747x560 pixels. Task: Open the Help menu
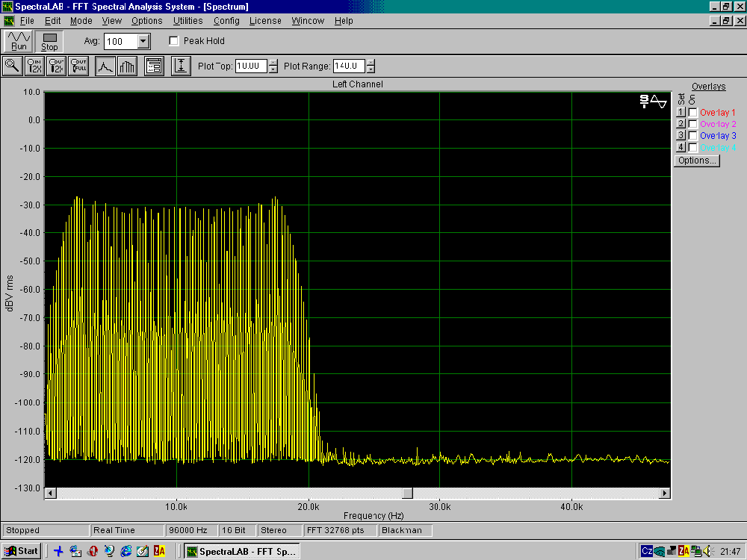click(344, 21)
